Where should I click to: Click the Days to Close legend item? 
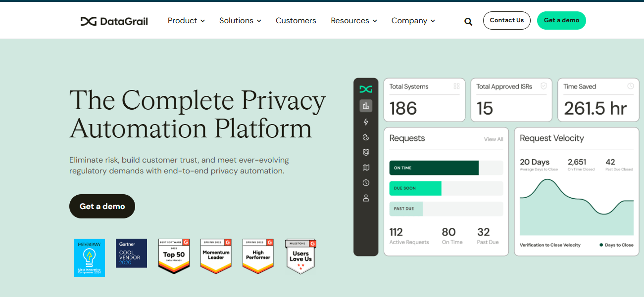[616, 245]
